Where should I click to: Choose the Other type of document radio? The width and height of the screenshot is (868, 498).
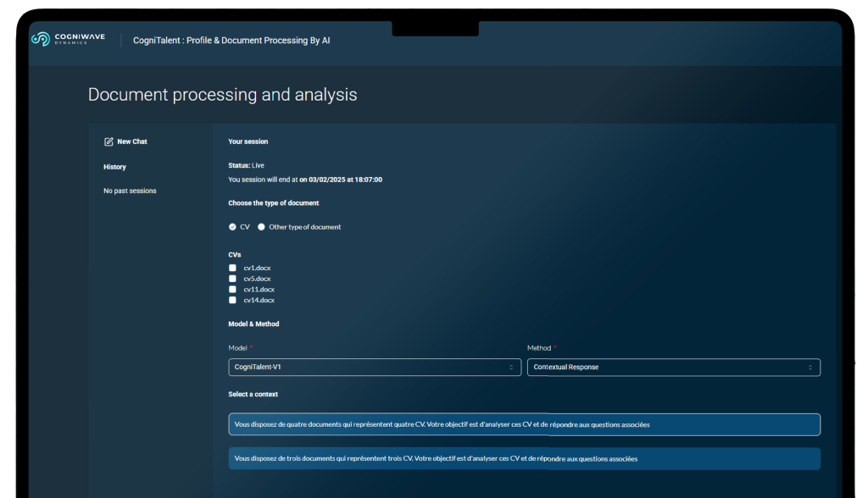coord(261,227)
